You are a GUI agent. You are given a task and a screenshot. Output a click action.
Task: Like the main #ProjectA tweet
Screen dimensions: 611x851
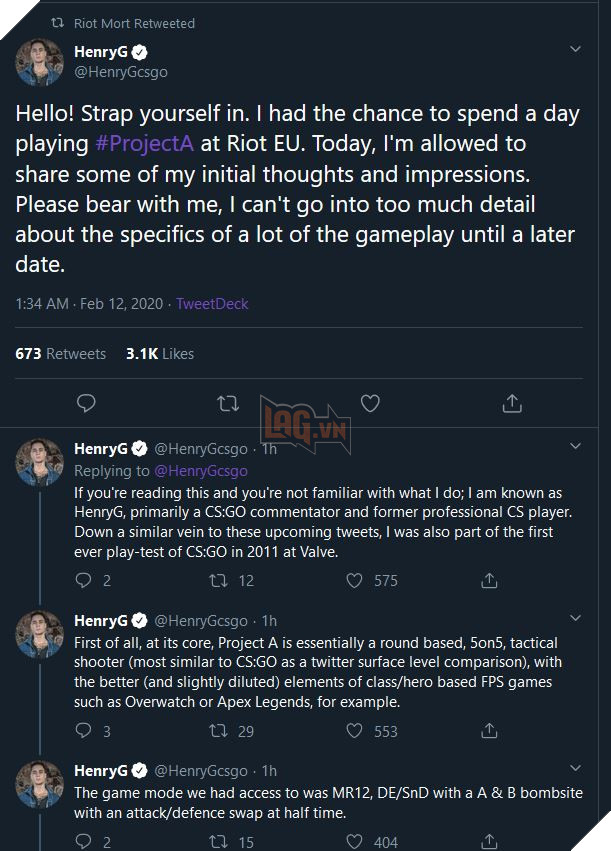tap(370, 403)
